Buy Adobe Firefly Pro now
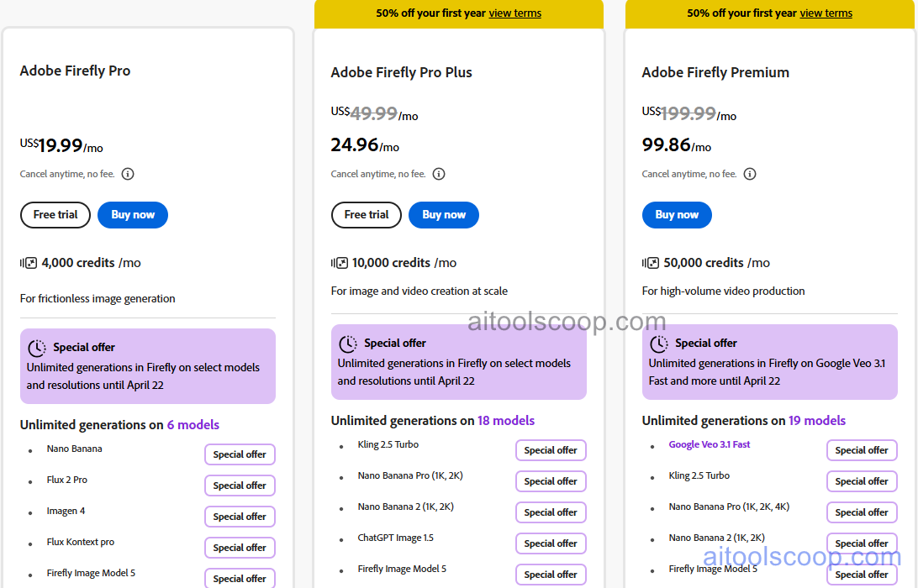The image size is (918, 588). (x=132, y=215)
